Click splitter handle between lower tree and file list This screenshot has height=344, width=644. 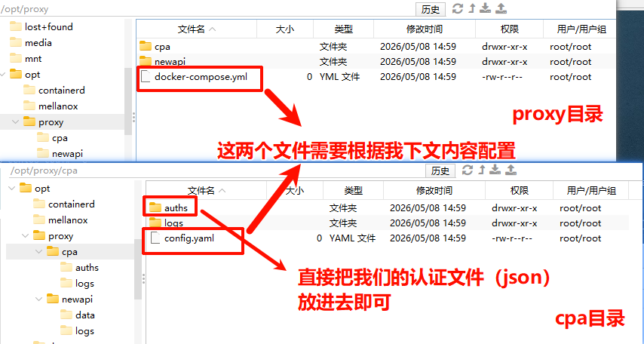tap(144, 279)
